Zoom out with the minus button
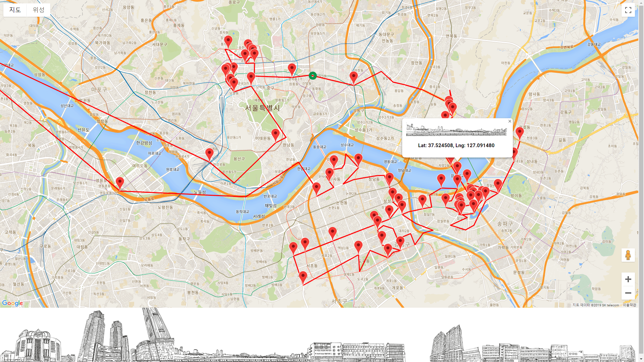Screen dimensions: 644x362 pyautogui.click(x=628, y=293)
